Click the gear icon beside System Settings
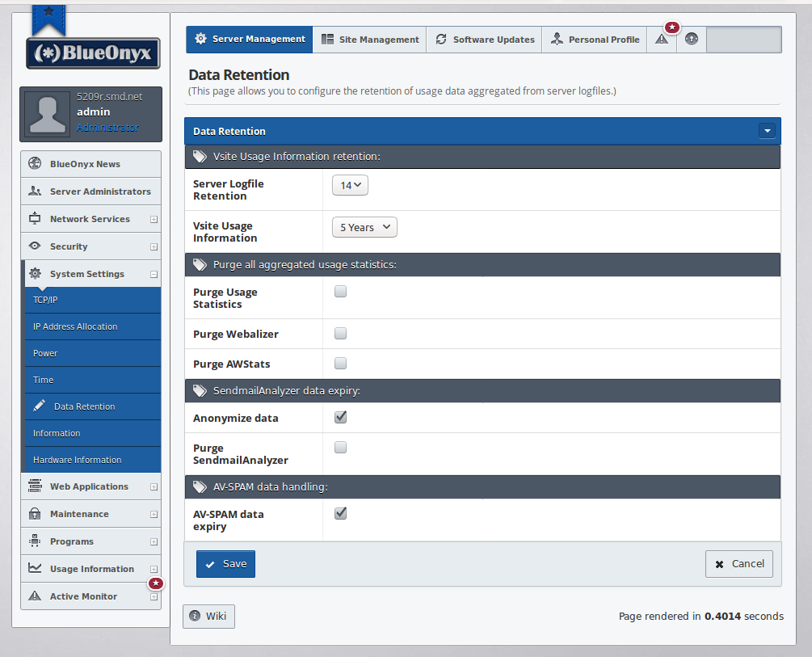The image size is (812, 657). [35, 273]
